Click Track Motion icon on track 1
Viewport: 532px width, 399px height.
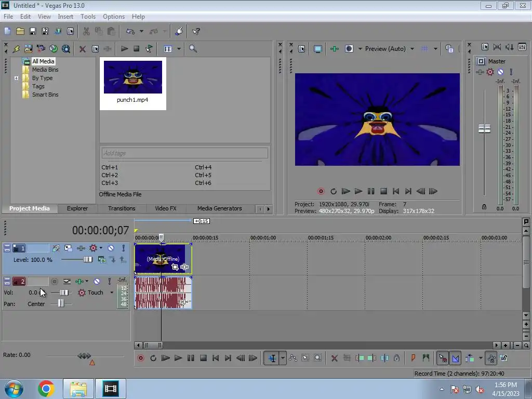coord(68,248)
